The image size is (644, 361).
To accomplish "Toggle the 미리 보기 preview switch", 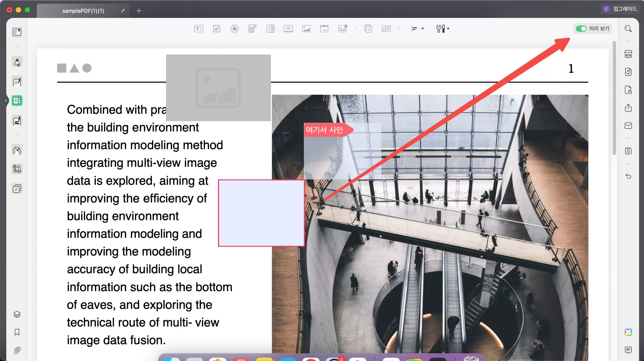I will coord(581,29).
